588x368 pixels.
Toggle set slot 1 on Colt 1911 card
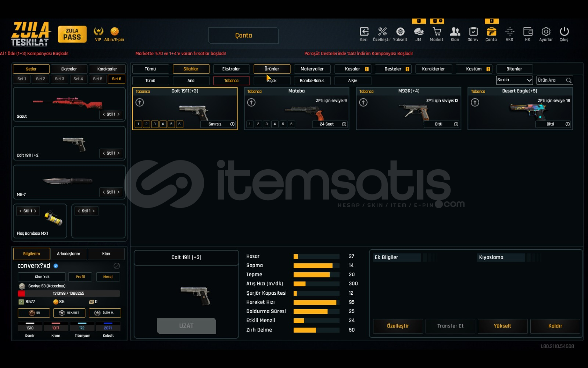138,124
